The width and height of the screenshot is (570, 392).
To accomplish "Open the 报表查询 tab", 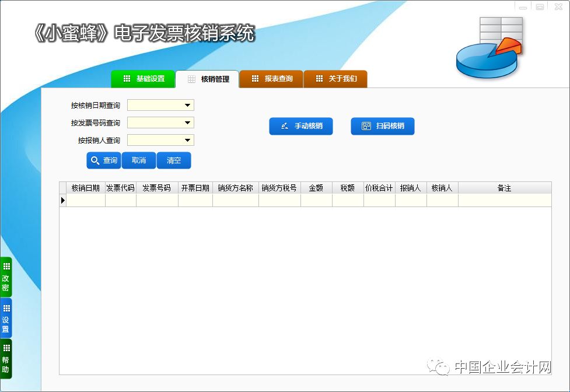I will (271, 79).
